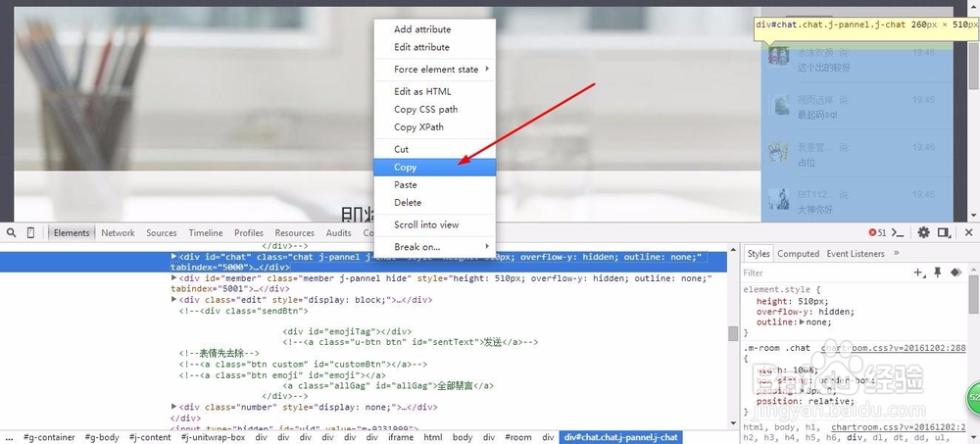Screen dimensions: 980x444
Task: Expand the div class="edit" node
Action: (x=174, y=300)
